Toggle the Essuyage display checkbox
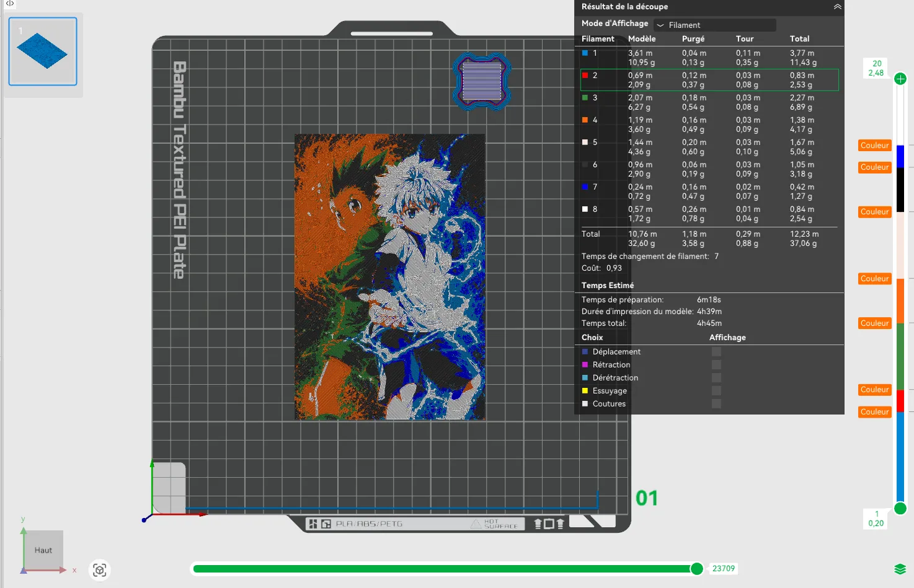 point(716,390)
